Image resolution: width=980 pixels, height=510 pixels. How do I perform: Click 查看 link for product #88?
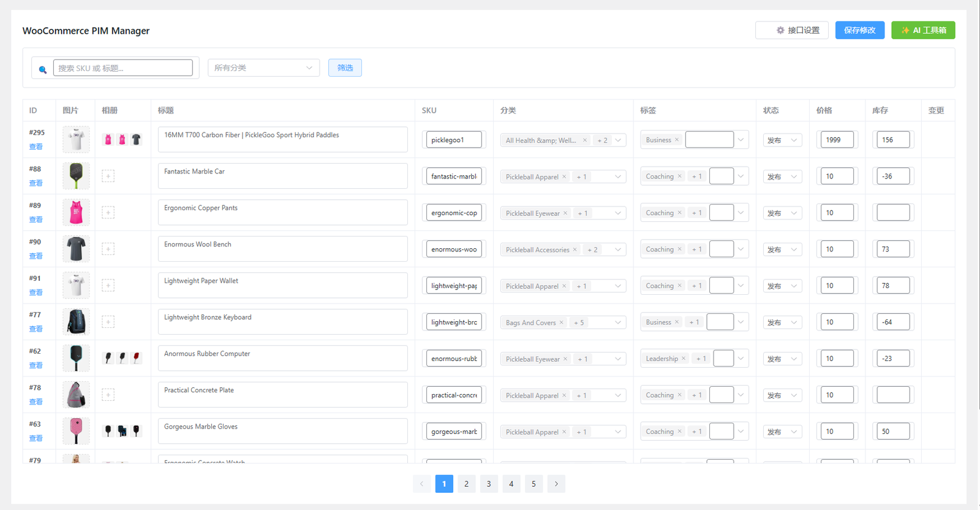pos(36,183)
